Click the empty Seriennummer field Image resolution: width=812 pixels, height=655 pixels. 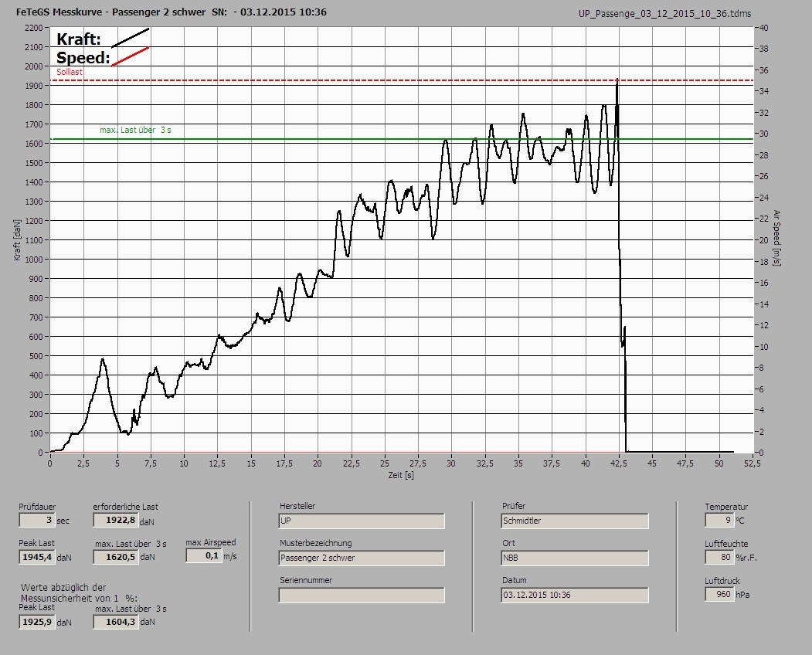click(x=362, y=596)
